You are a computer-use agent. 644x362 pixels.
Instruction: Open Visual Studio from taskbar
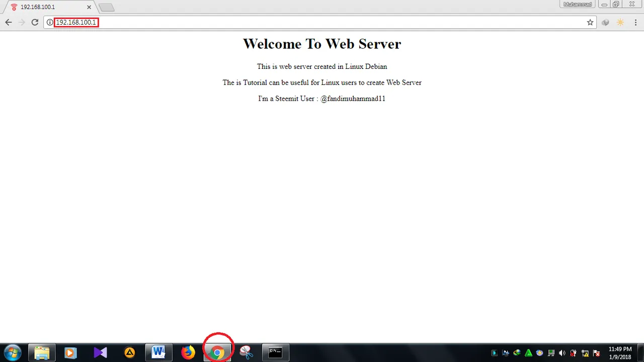coord(100,352)
